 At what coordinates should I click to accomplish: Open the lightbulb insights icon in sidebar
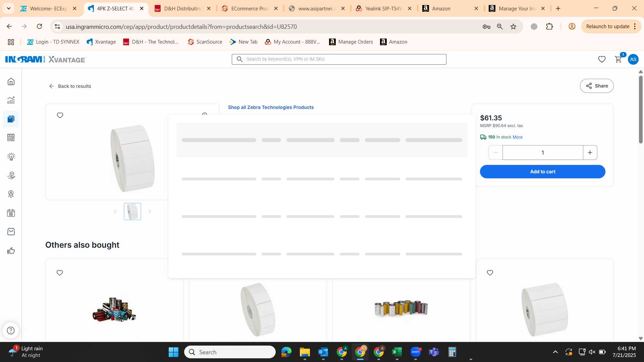point(11,157)
